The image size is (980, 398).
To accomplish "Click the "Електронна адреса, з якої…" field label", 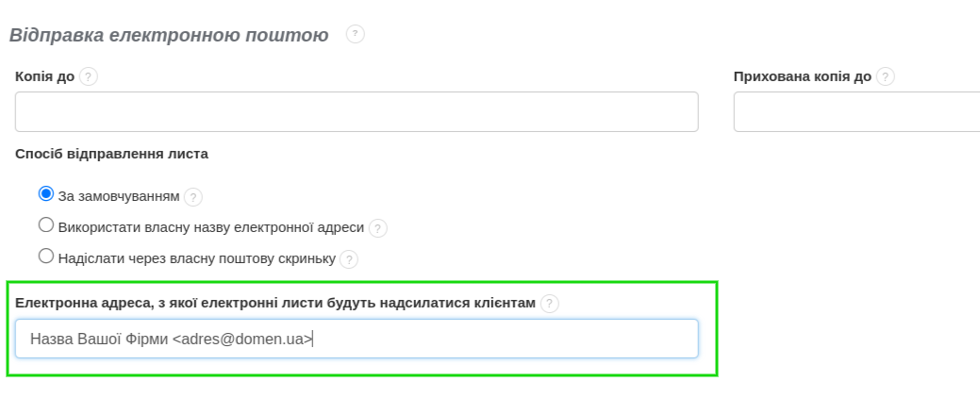I will click(275, 303).
